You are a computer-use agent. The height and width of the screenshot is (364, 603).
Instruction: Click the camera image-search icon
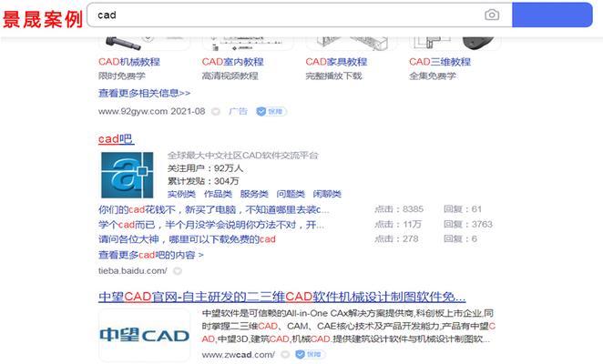(492, 15)
